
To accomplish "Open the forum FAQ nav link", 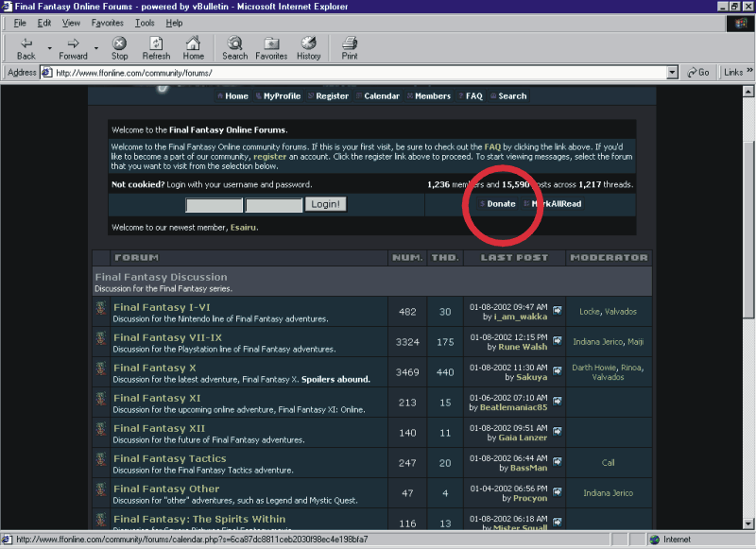I will [x=471, y=96].
